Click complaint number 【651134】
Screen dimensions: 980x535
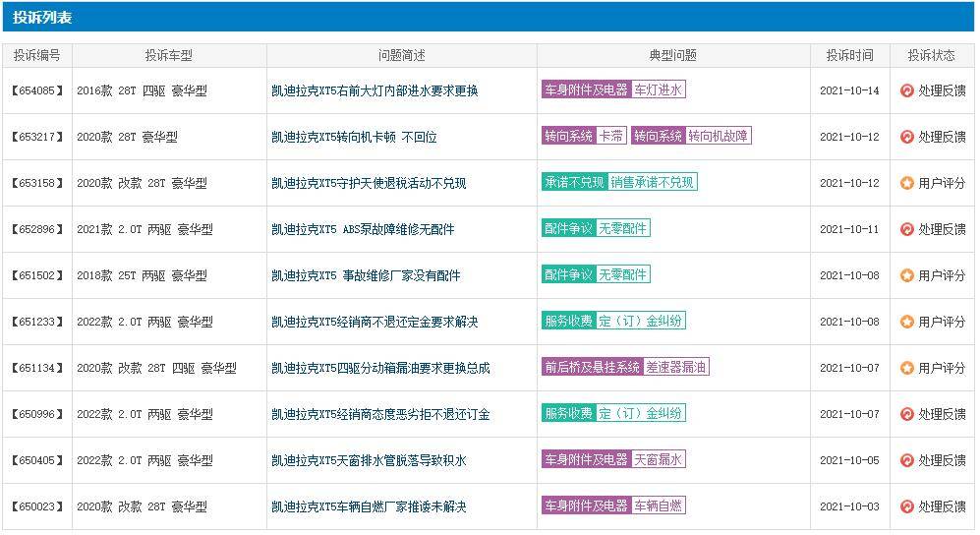[x=37, y=368]
